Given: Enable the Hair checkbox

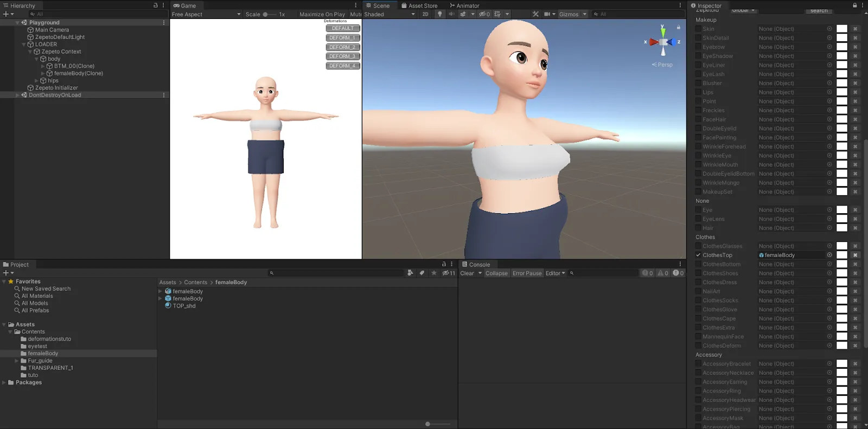Looking at the screenshot, I should click(x=698, y=228).
